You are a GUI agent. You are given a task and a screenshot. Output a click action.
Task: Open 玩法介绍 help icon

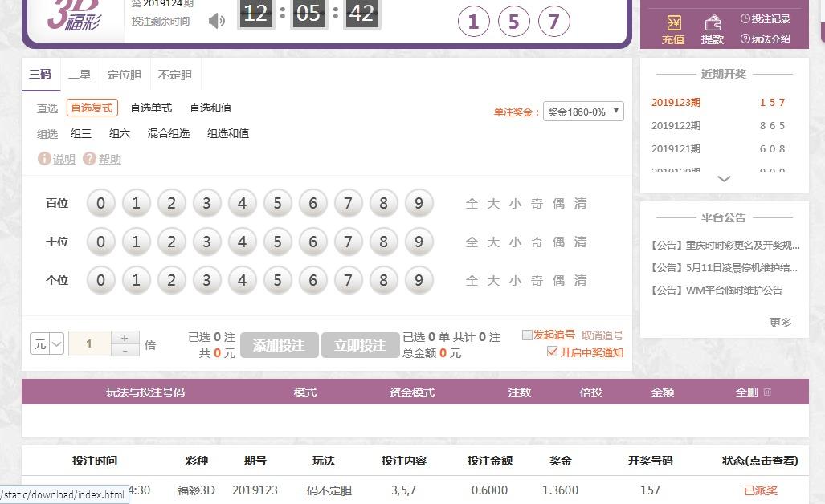(745, 39)
